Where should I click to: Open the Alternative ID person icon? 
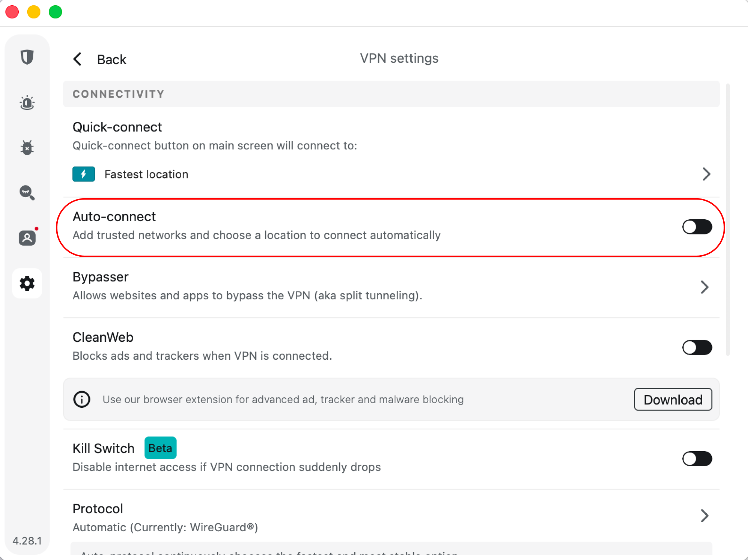pyautogui.click(x=27, y=238)
